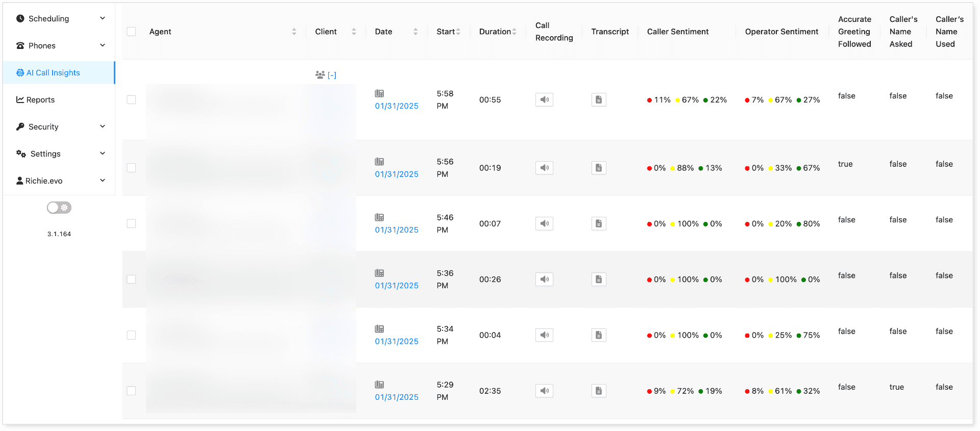
Task: Expand the Scheduling menu chevron
Action: 103,18
